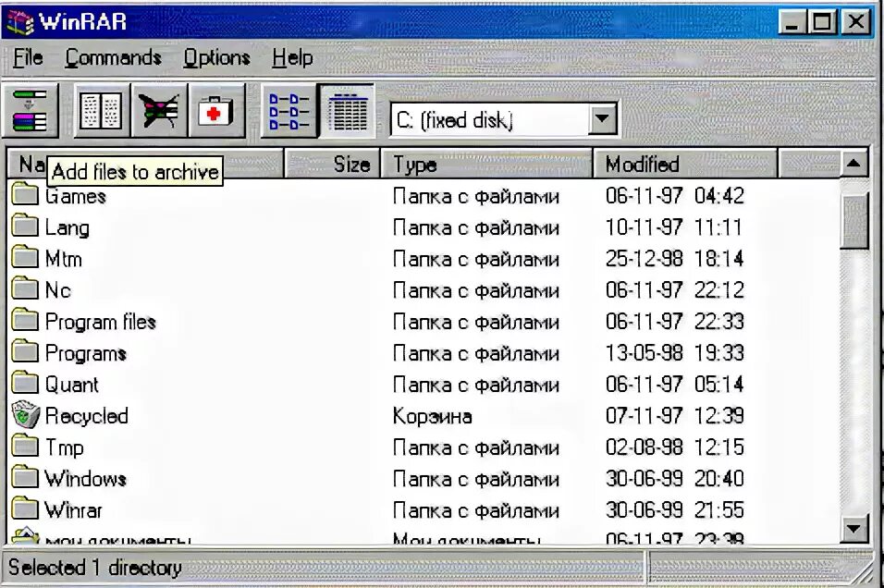Select the Program files name
Screen dimensions: 884x588
101,322
